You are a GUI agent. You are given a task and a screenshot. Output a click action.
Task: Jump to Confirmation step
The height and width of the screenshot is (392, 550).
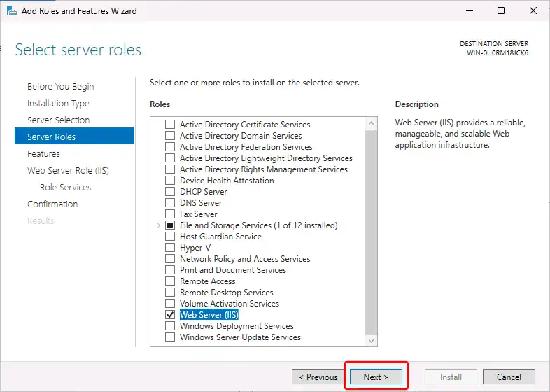point(52,204)
